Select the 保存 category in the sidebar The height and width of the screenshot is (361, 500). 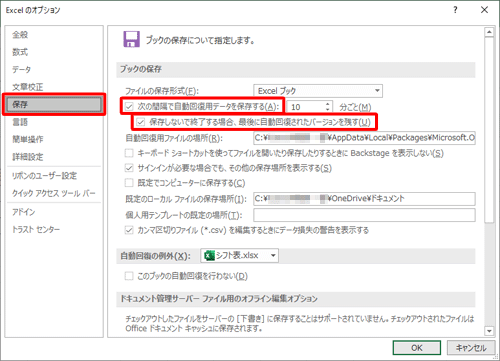[x=54, y=104]
